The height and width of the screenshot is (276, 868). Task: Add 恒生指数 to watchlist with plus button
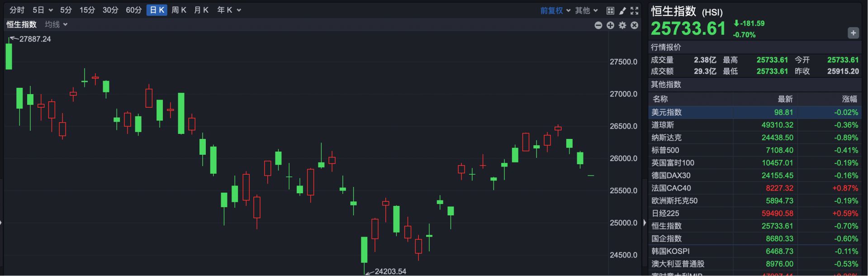[x=853, y=33]
